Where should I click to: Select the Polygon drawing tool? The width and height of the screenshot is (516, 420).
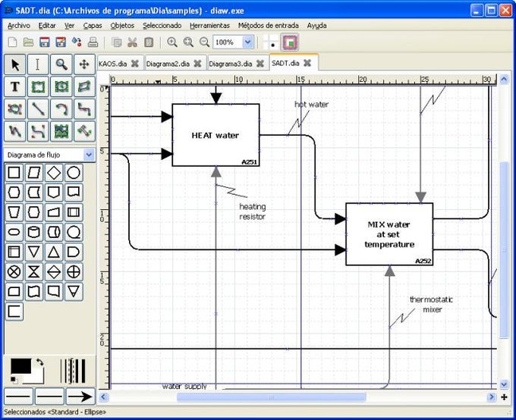pos(84,87)
